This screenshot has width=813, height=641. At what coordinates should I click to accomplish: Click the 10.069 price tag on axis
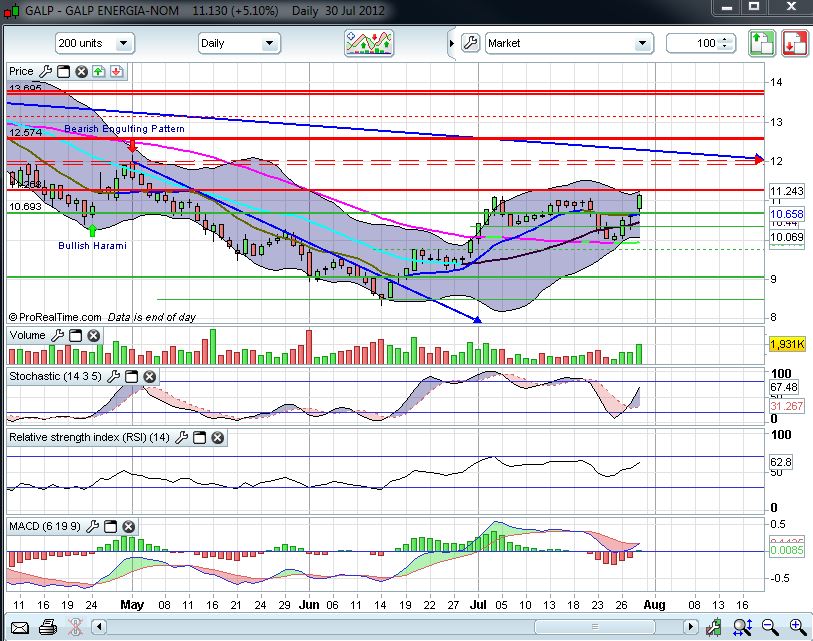click(787, 238)
